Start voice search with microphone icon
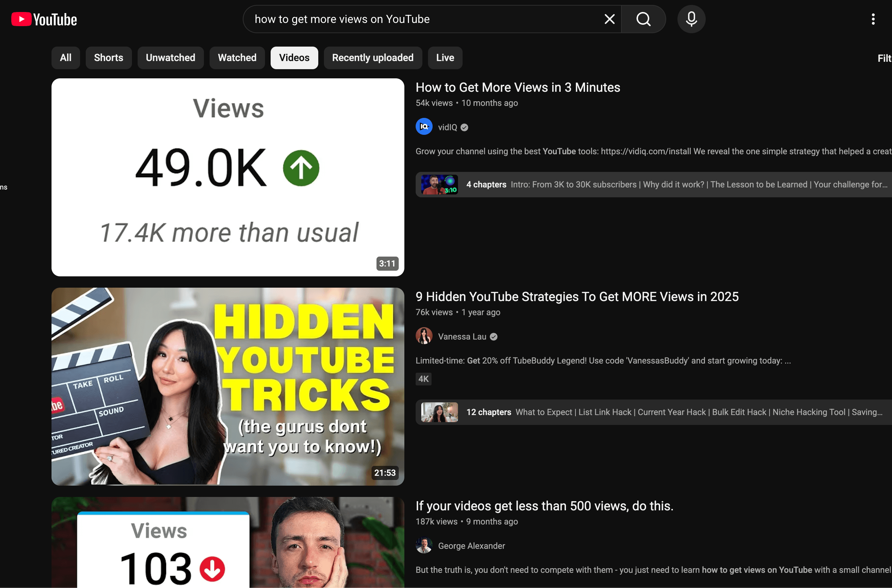The height and width of the screenshot is (588, 892). 691,19
